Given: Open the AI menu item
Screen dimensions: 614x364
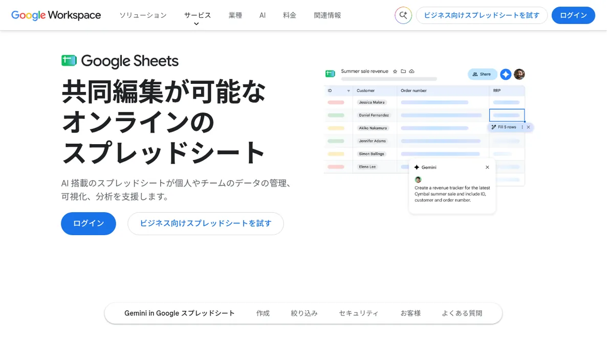Looking at the screenshot, I should [262, 15].
